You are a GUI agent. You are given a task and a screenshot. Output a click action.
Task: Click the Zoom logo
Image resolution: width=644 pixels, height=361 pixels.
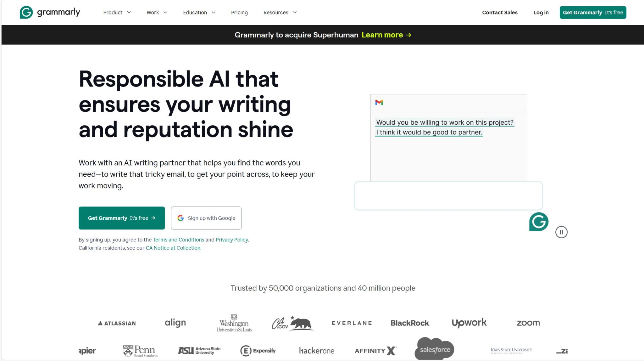coord(528,323)
